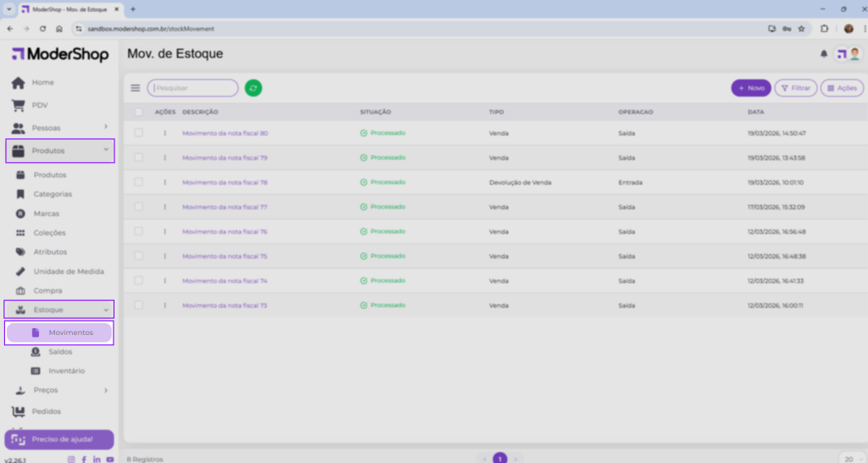This screenshot has height=463, width=868.
Task: Check the box for nota fiscal 79
Action: 138,158
